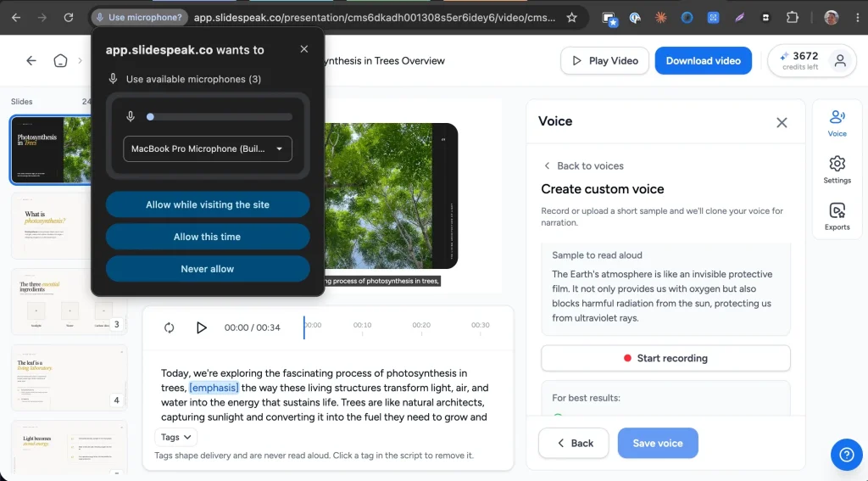Go back with browser back arrow

pos(16,18)
